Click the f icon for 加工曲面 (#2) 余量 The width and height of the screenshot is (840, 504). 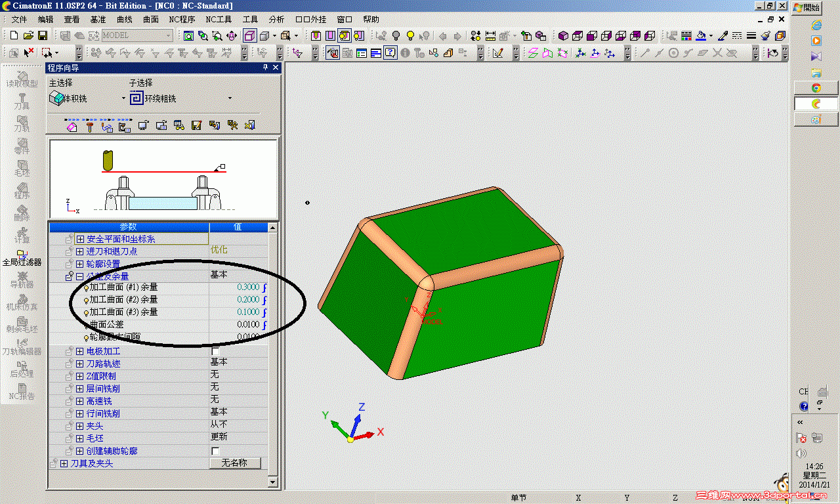(264, 300)
